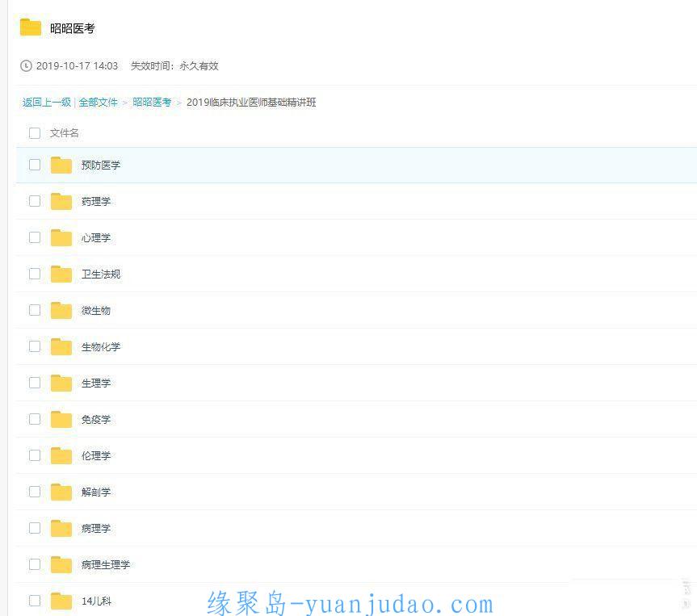This screenshot has width=697, height=616.
Task: Check the box for 病理学
Action: pos(34,528)
